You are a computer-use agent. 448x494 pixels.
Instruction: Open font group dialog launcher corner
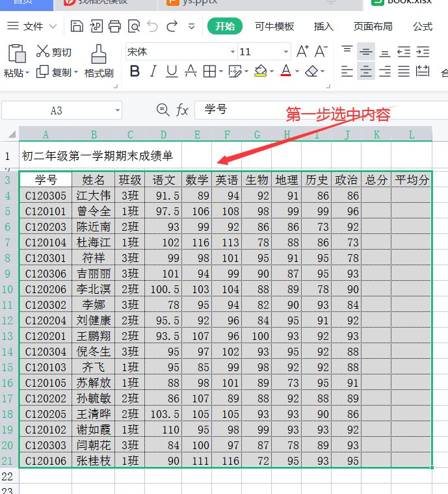coord(328,86)
